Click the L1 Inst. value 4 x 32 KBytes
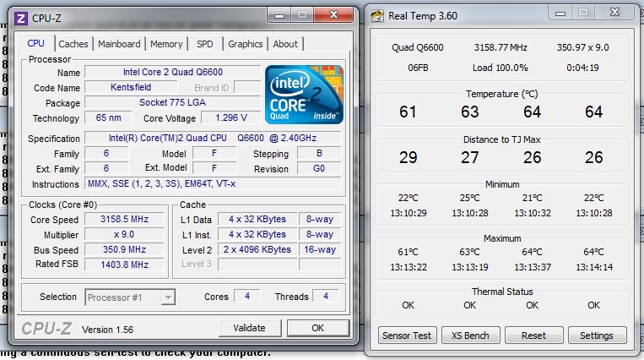 click(x=257, y=234)
